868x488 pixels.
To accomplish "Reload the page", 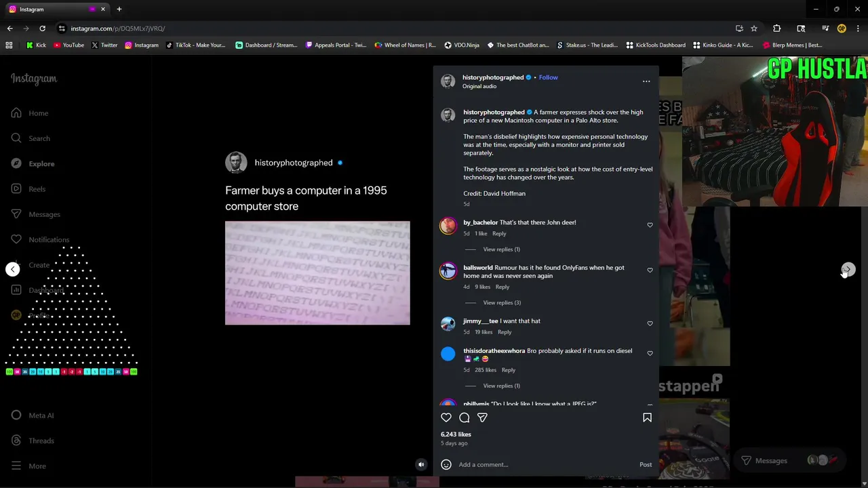I will [42, 28].
